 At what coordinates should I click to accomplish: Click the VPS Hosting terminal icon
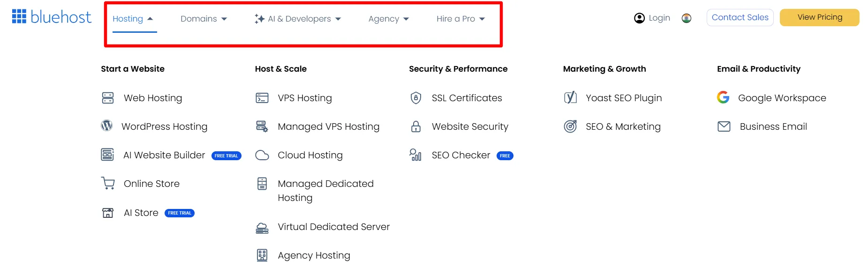click(262, 98)
